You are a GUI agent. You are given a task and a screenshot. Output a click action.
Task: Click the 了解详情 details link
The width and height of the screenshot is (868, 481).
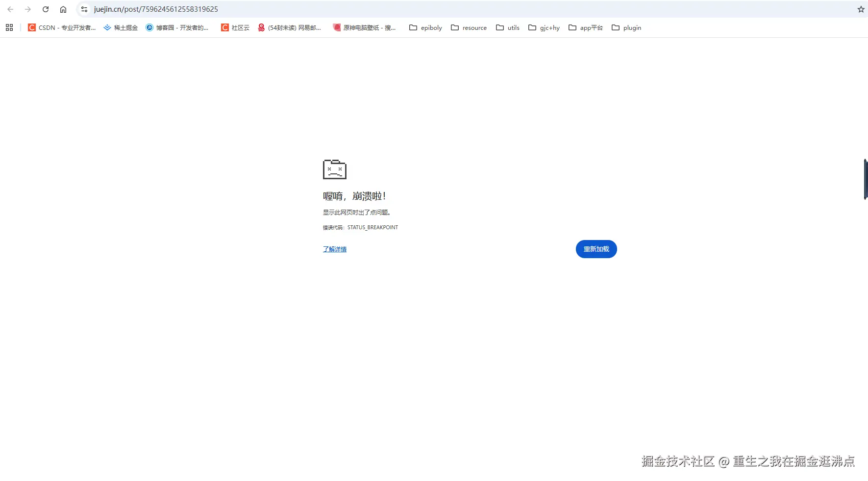pyautogui.click(x=334, y=249)
